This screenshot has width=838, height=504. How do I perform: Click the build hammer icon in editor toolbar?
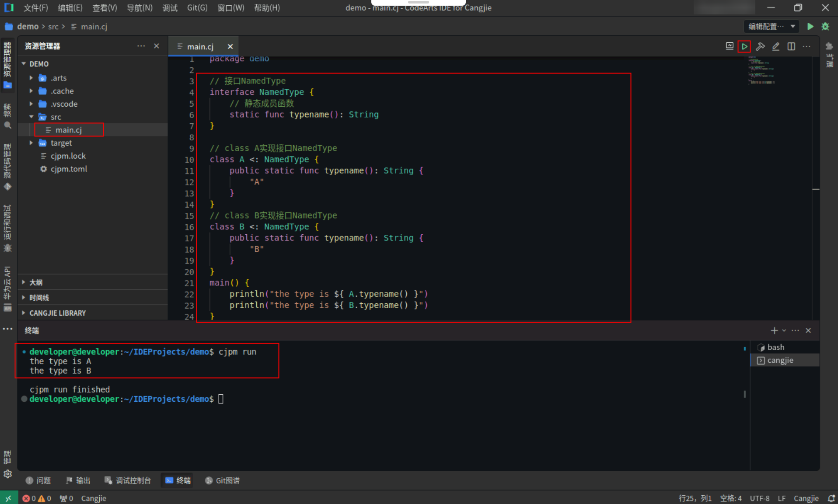pyautogui.click(x=760, y=46)
